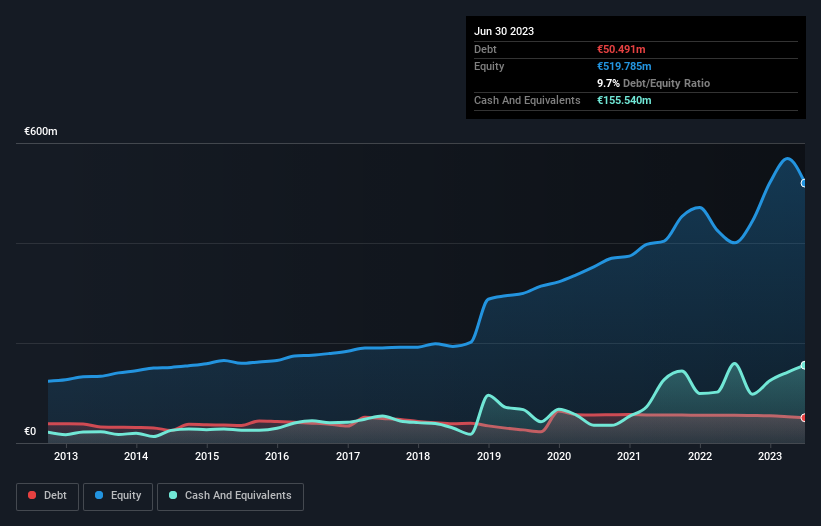Viewport: 821px width, 526px height.
Task: Click the 2022 x-axis label
Action: tap(700, 456)
